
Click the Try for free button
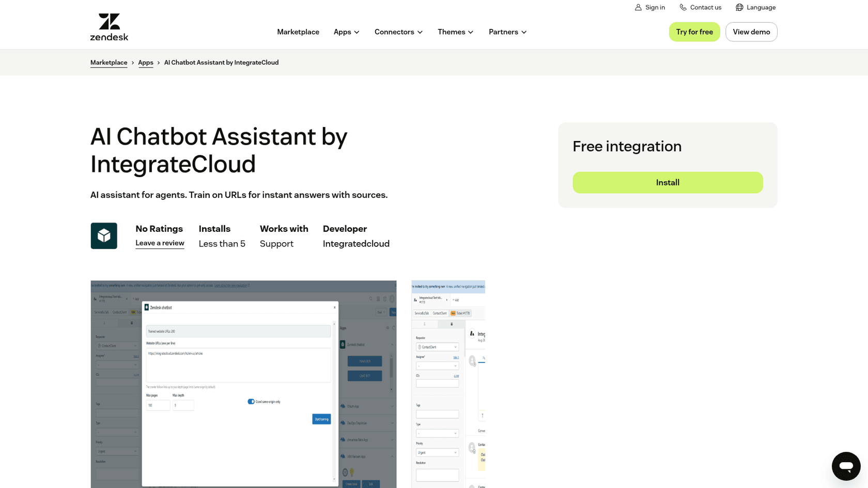click(x=694, y=32)
